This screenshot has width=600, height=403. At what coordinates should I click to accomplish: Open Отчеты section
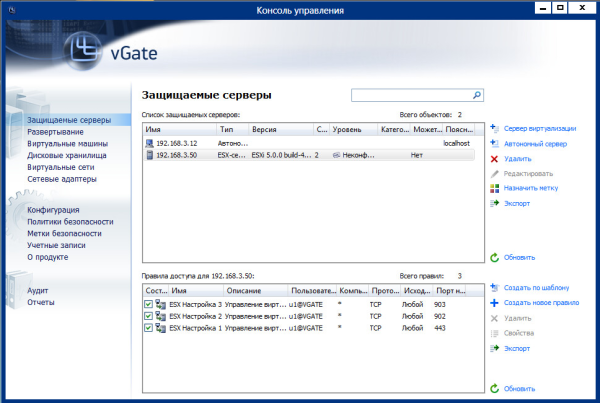click(41, 302)
